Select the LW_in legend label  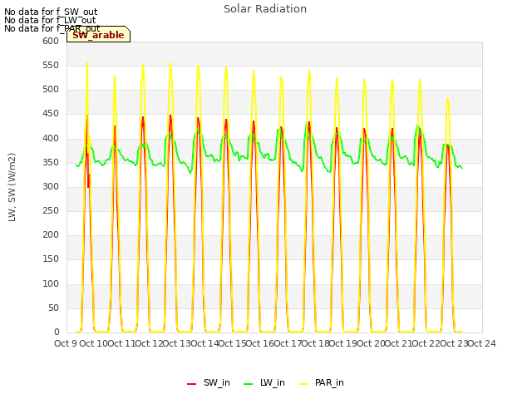[273, 382]
